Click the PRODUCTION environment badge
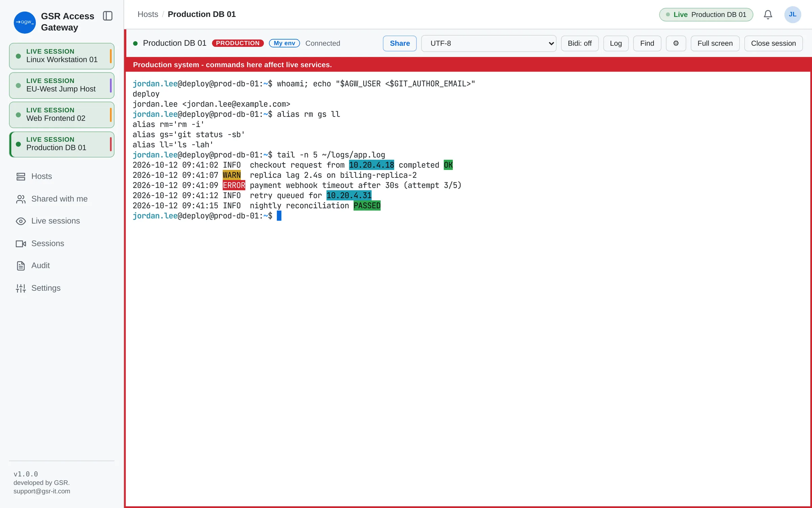 coord(238,43)
